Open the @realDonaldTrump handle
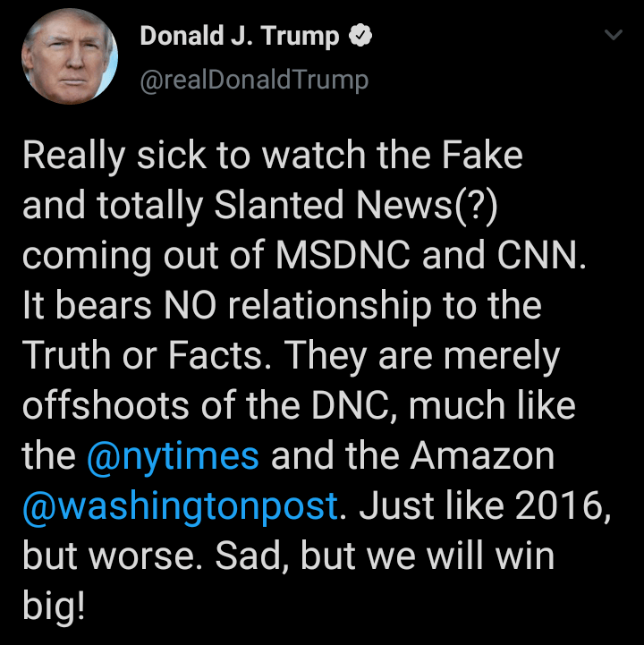The width and height of the screenshot is (644, 645). (x=254, y=80)
